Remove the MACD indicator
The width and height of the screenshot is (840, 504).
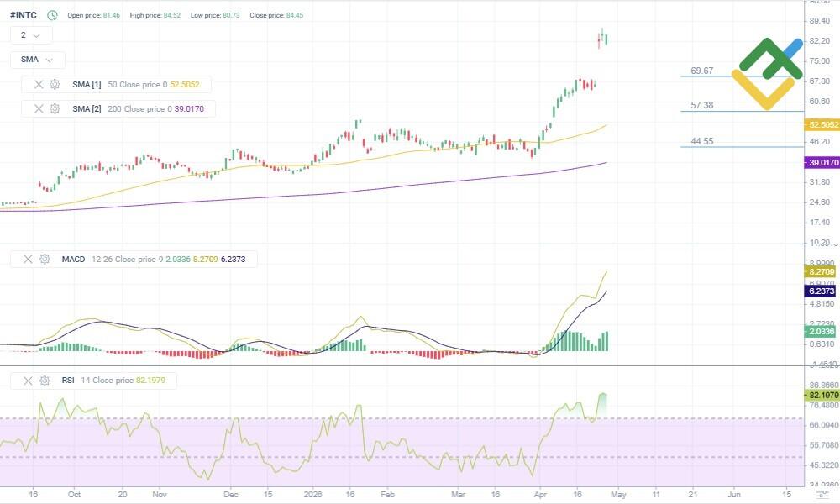[x=28, y=260]
